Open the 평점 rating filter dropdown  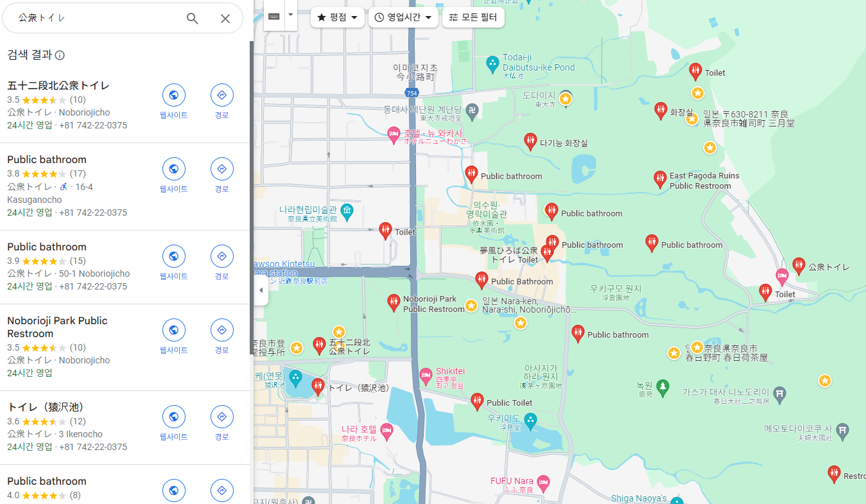338,17
